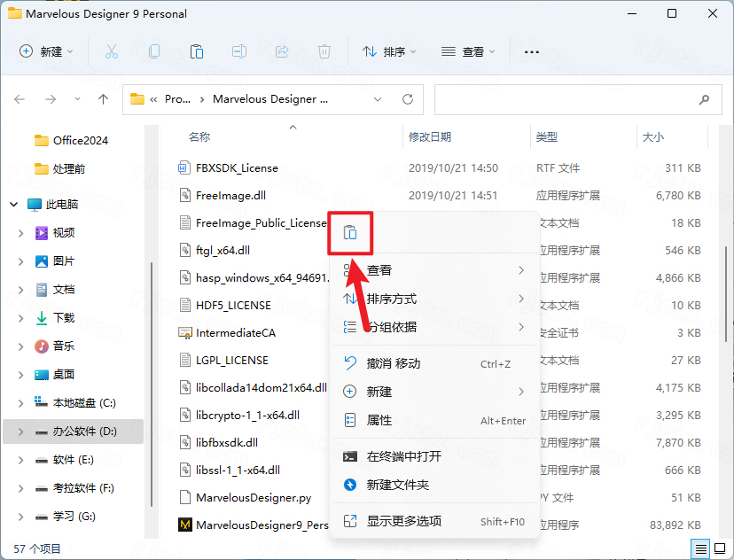Open the 新建 dropdown in toolbar
The height and width of the screenshot is (560, 734).
pyautogui.click(x=46, y=51)
